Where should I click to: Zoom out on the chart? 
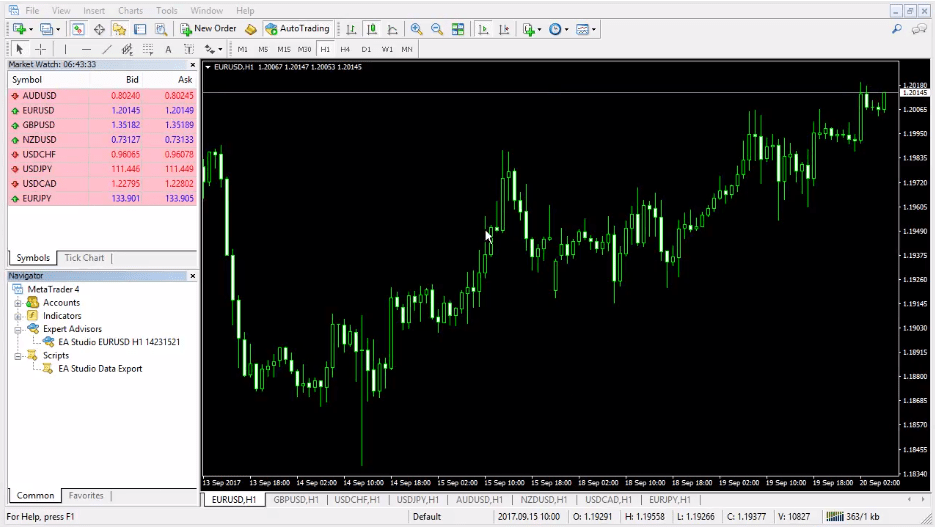click(436, 29)
